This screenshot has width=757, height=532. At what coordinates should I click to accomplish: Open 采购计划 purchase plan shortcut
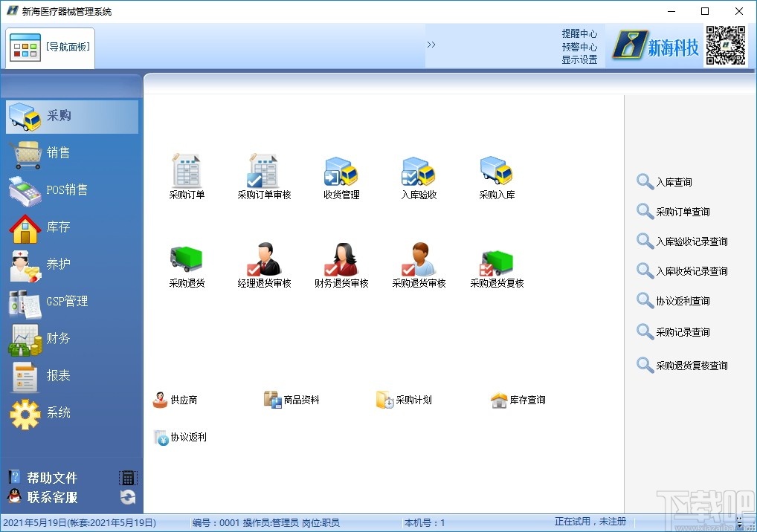tap(404, 400)
